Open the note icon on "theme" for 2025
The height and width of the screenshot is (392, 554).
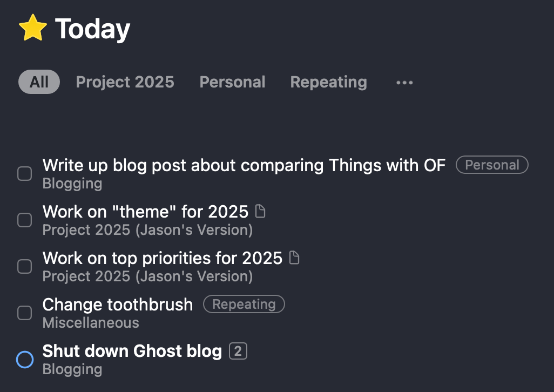pos(260,211)
